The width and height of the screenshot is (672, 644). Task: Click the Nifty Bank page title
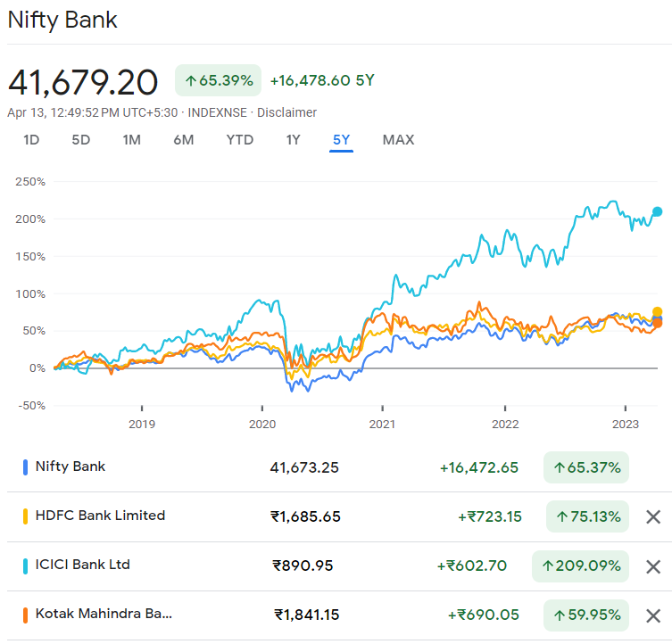click(62, 20)
